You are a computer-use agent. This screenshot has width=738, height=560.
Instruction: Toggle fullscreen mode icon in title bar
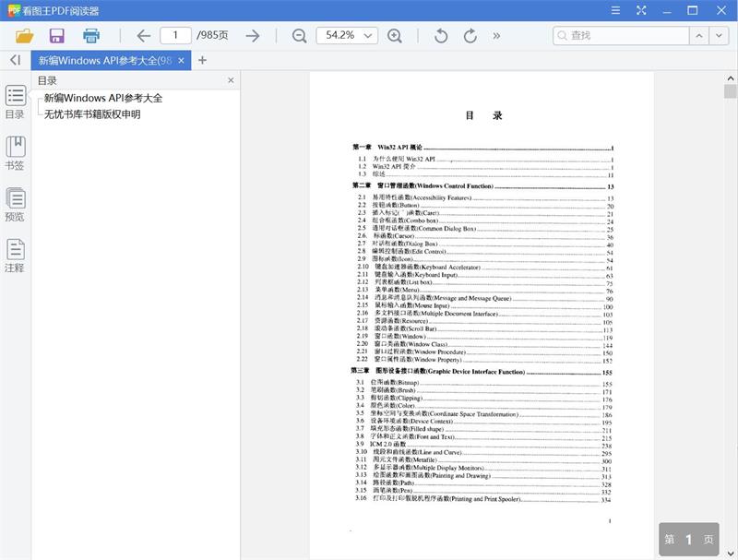tap(641, 10)
